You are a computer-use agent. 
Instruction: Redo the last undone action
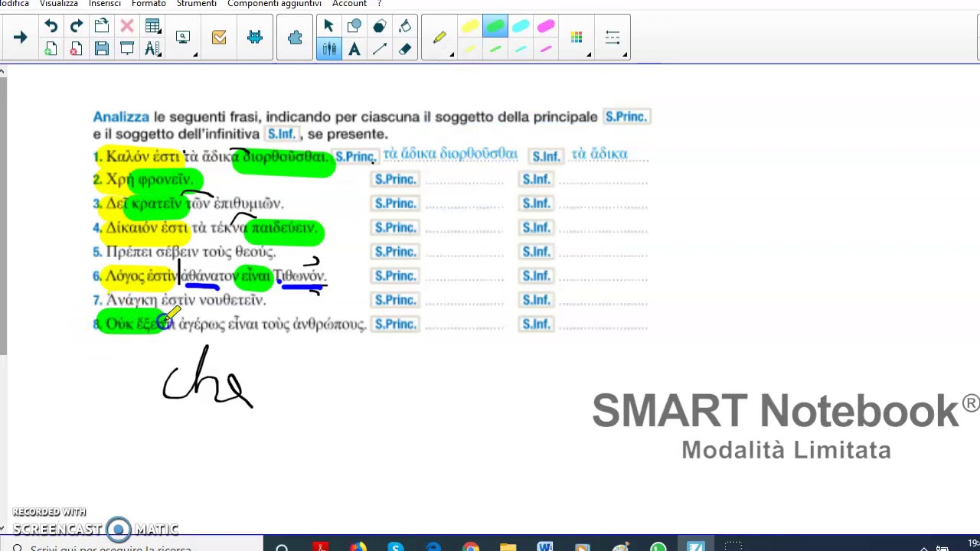tap(76, 27)
